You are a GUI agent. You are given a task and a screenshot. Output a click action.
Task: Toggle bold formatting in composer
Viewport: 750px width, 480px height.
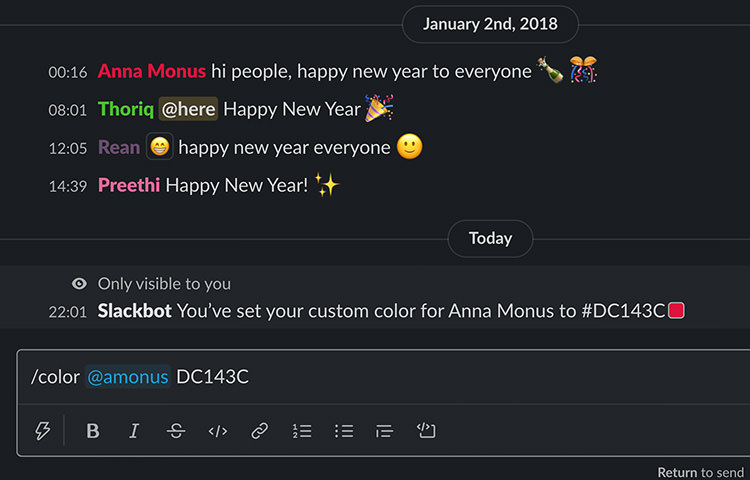(93, 431)
